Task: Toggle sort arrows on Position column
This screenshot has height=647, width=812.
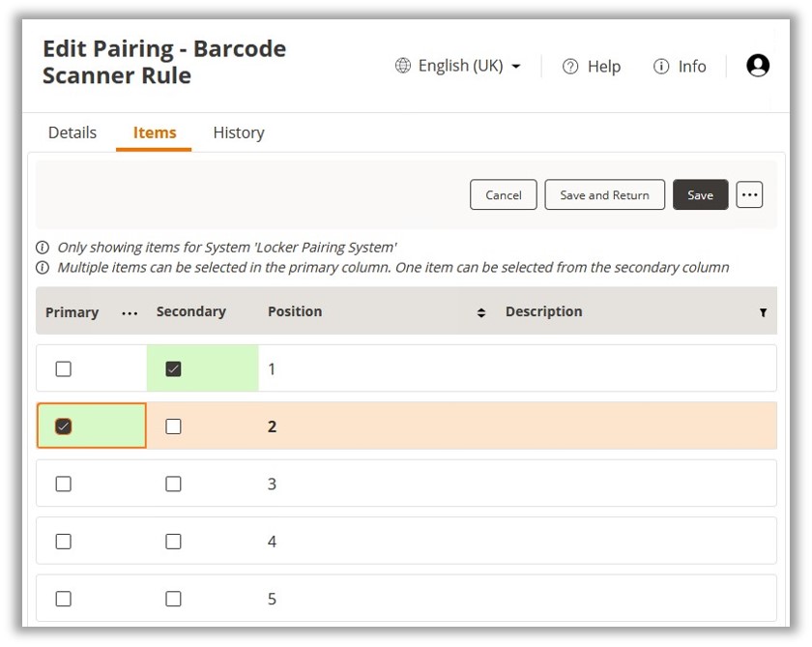Action: (481, 312)
